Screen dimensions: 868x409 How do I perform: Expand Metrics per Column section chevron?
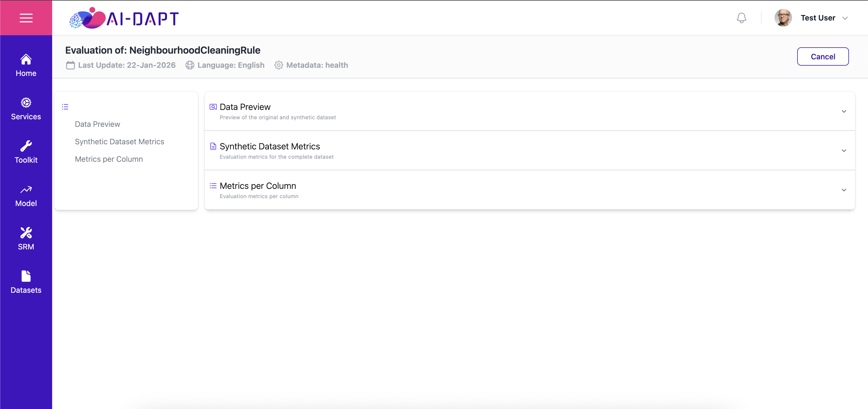coord(844,190)
